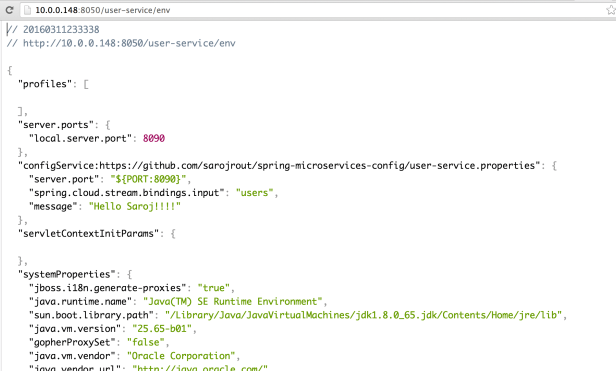Collapse the "server.ports" object brace
Viewport: 616px width, 371px height.
(x=108, y=125)
